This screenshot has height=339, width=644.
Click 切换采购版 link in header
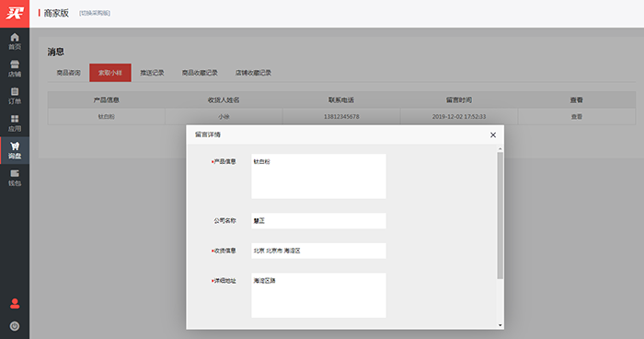(x=95, y=13)
